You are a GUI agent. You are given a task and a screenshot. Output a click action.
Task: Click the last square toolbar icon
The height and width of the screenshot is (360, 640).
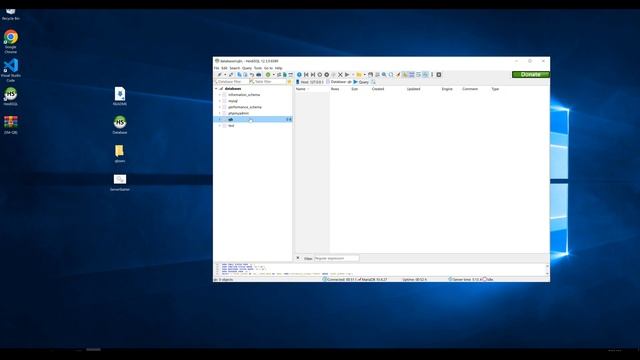click(439, 75)
